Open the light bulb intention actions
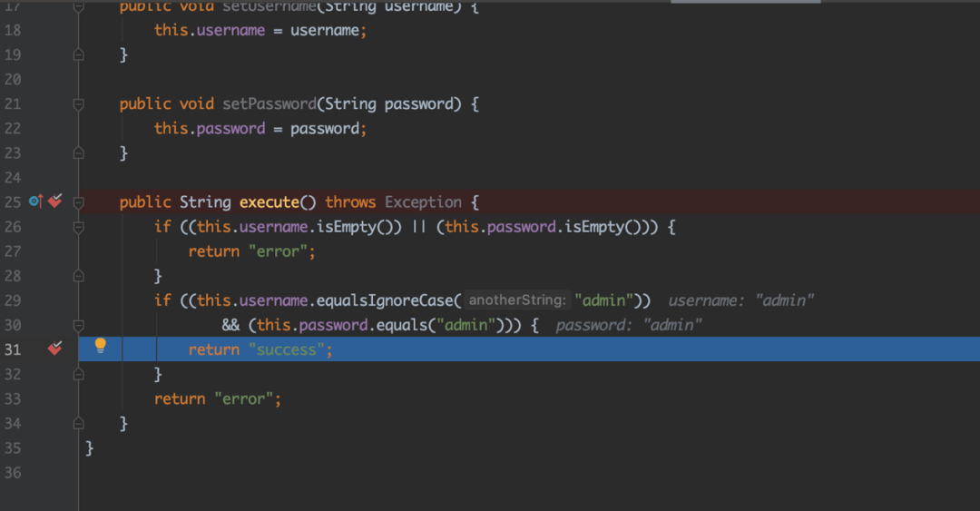 tap(100, 346)
